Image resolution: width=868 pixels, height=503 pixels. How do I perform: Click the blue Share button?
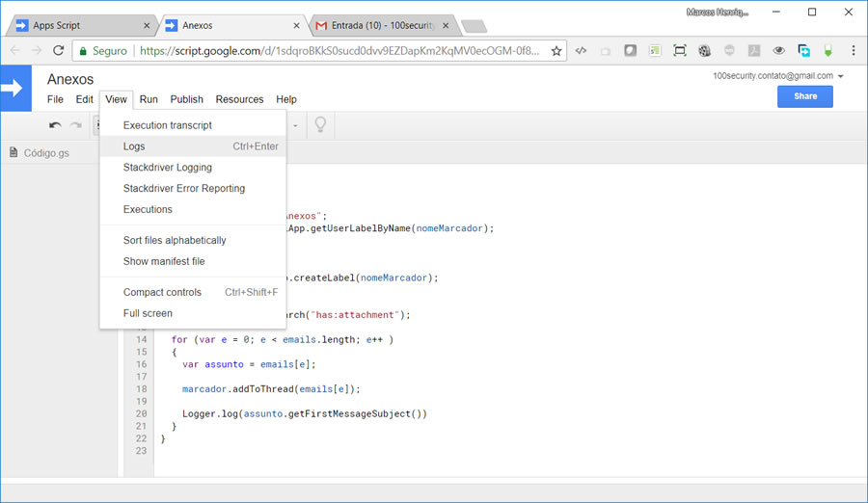805,96
